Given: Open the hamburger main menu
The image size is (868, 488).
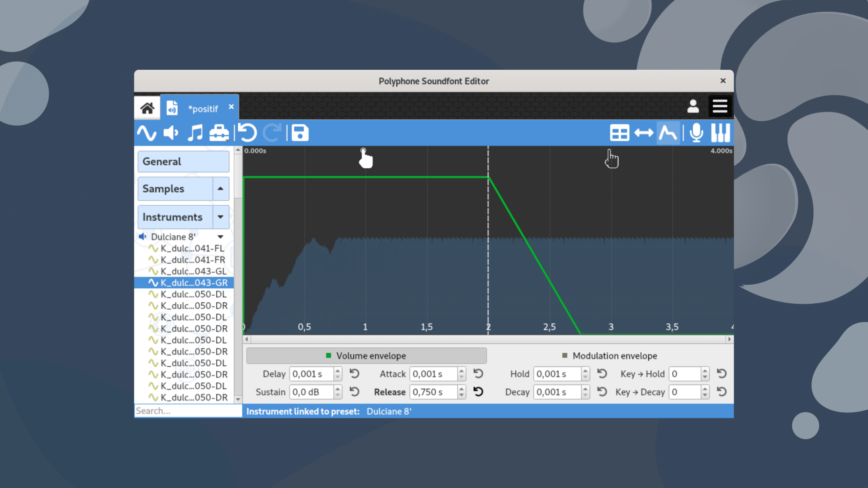Looking at the screenshot, I should pos(720,106).
